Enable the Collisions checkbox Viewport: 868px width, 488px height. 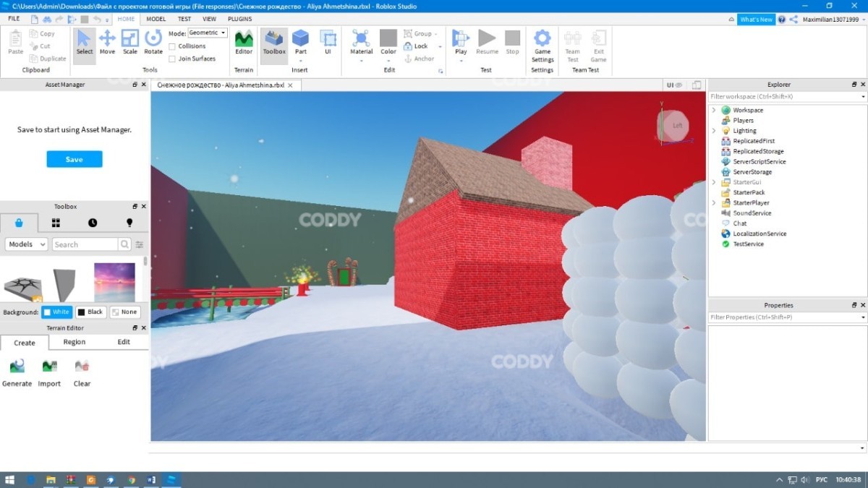[172, 46]
